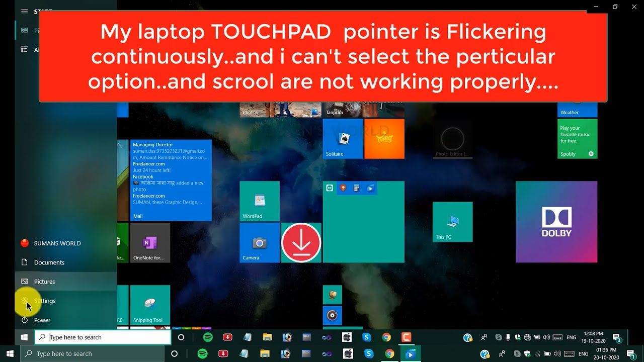Launch the Solitaire tile
This screenshot has height=362, width=644.
tap(343, 139)
